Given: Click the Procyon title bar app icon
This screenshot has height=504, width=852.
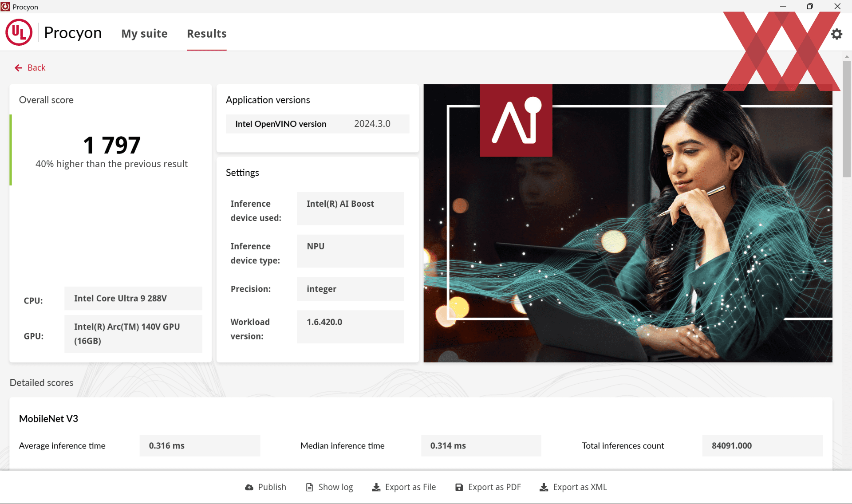Looking at the screenshot, I should [6, 7].
